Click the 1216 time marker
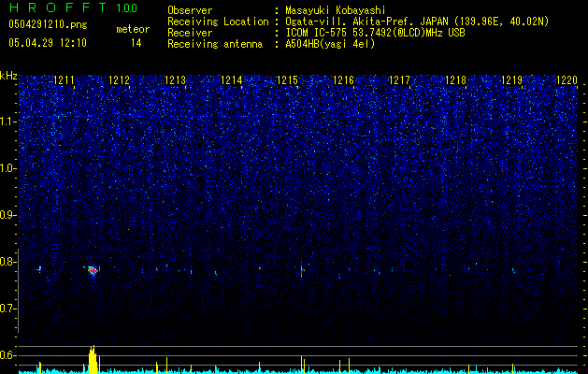 pos(343,80)
